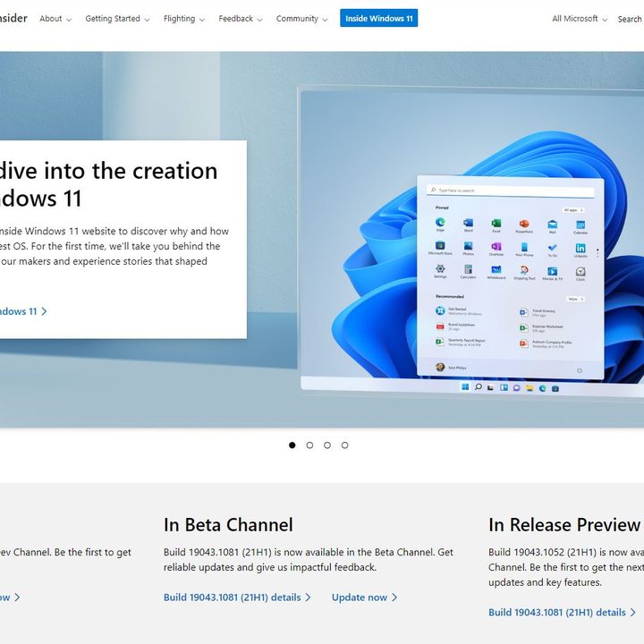
Task: Open the Feedback menu
Action: point(240,19)
